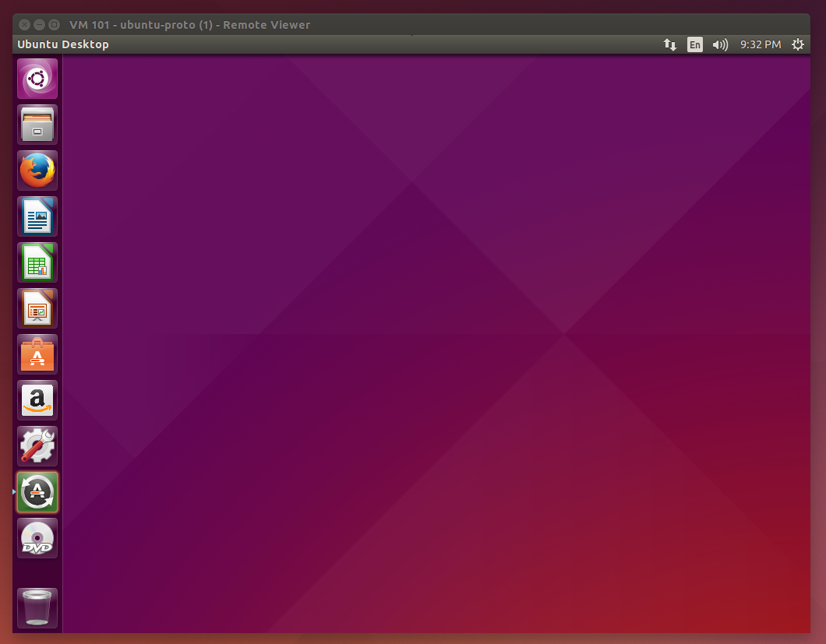
Task: Open the sound volume indicator
Action: coord(720,44)
